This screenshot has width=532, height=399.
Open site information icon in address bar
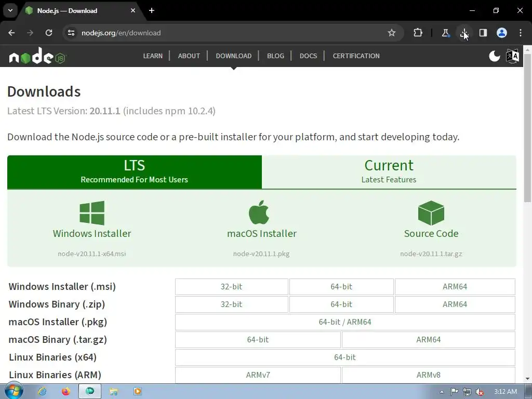click(x=71, y=33)
